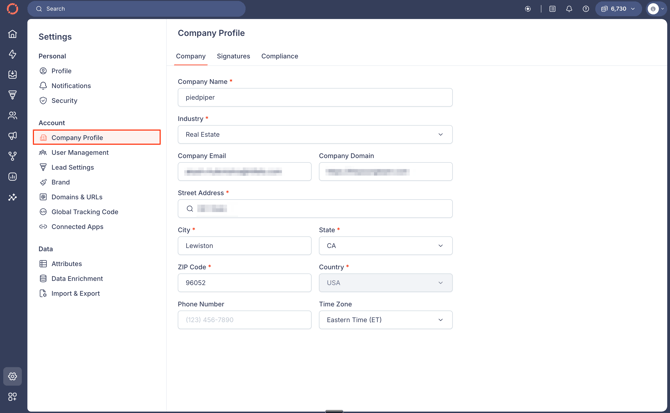This screenshot has height=413, width=670.
Task: Click the funnel icon in left sidebar
Action: click(13, 95)
